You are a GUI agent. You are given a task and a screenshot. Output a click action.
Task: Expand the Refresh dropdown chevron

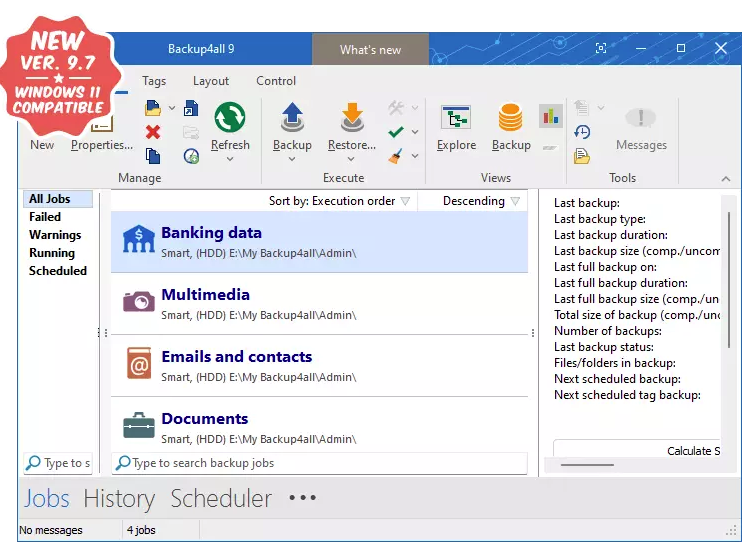point(230,160)
